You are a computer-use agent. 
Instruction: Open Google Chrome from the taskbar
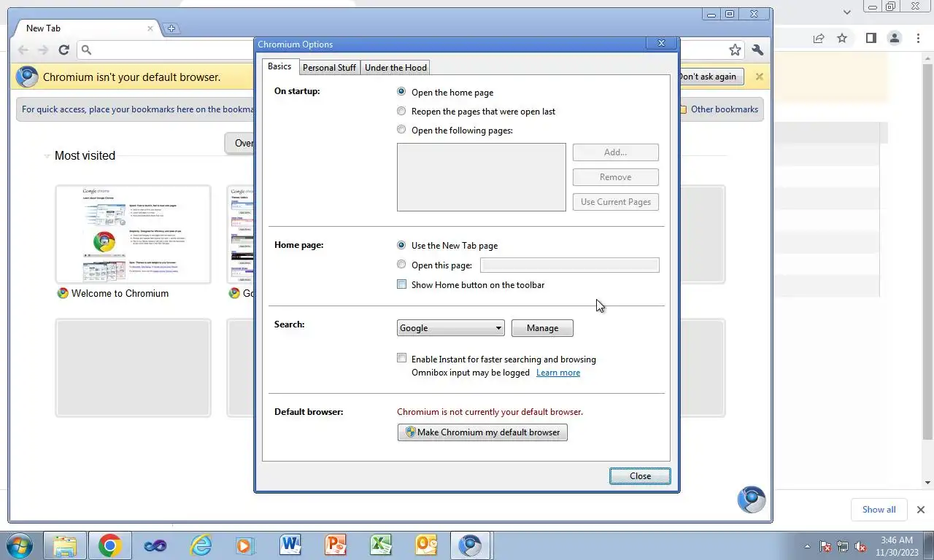point(109,545)
